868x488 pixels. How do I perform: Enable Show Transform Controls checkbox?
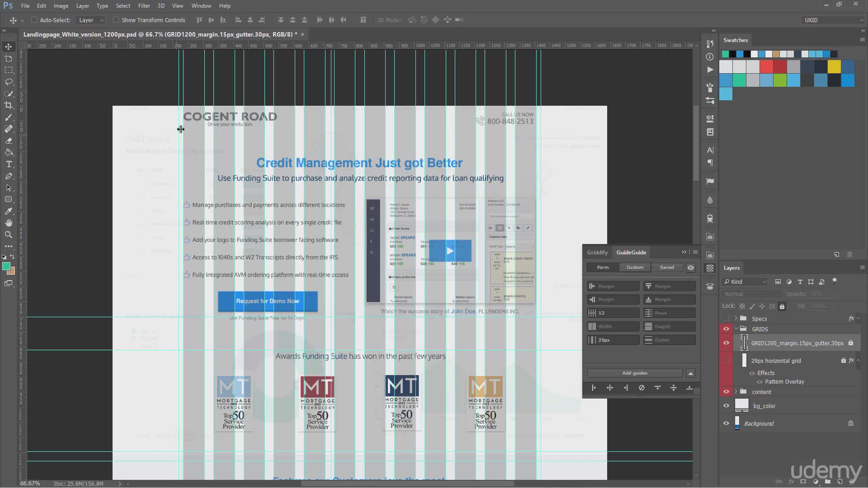click(116, 20)
